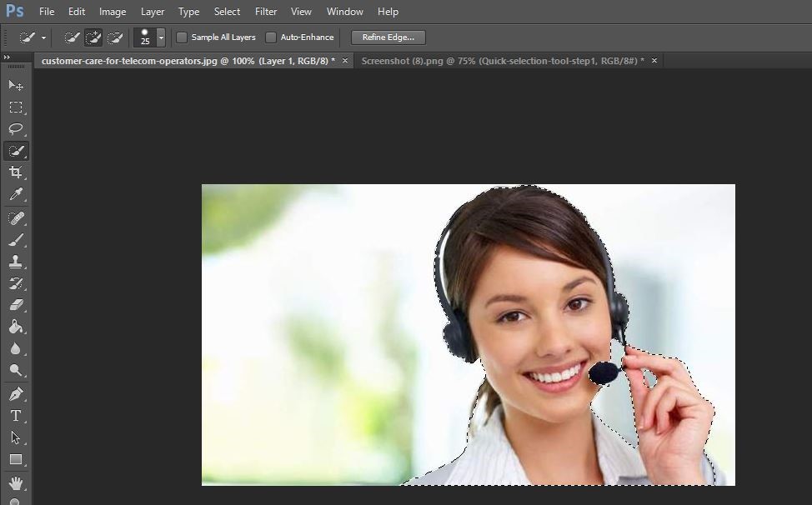Select the Horizontal Type tool
Screen dimensions: 812x505
(x=16, y=416)
